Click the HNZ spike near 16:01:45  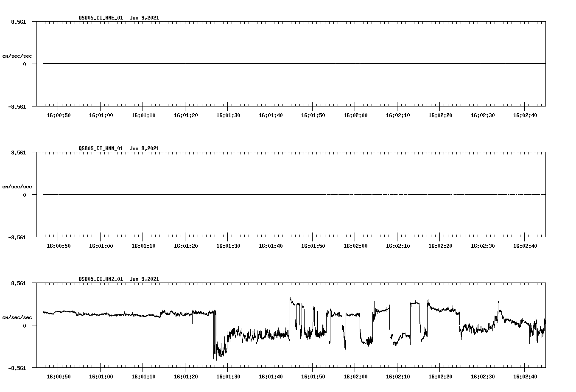point(291,320)
